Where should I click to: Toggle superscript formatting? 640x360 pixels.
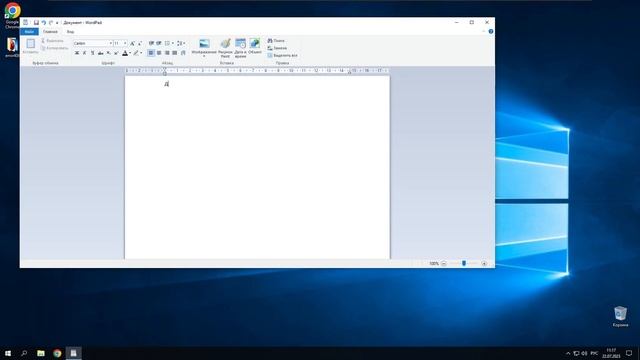click(x=116, y=53)
